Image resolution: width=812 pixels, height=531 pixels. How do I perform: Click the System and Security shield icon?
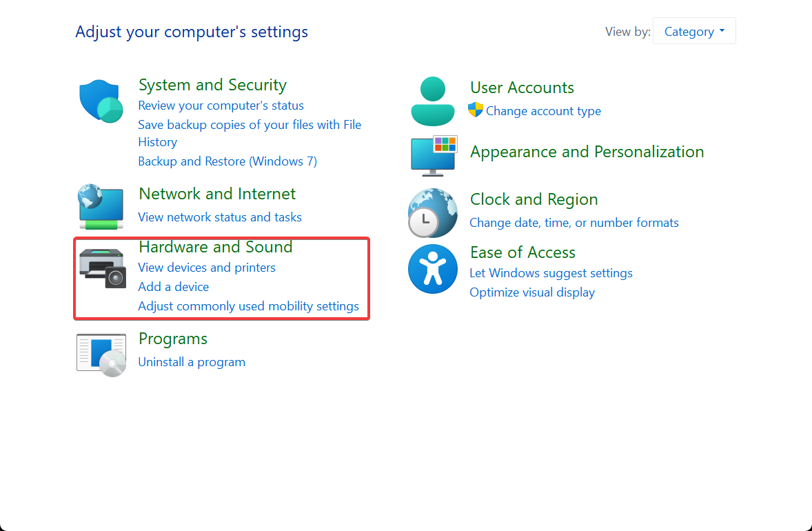101,101
